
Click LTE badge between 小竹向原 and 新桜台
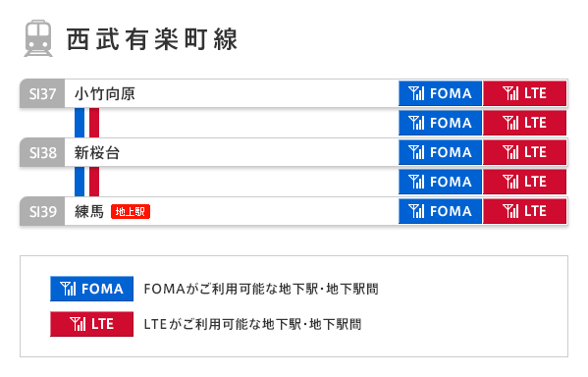pos(524,123)
